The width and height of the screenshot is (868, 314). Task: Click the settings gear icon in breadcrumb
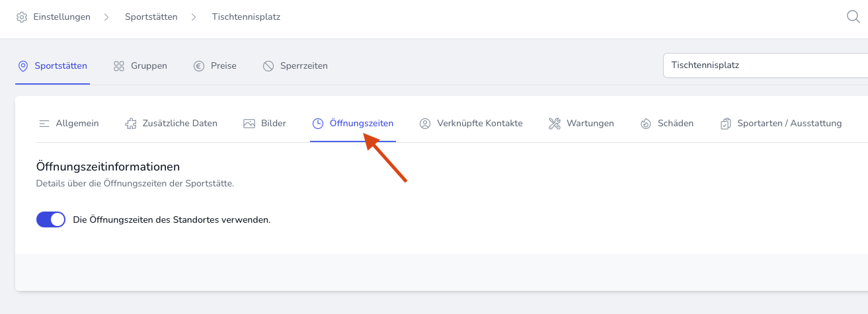coord(22,17)
